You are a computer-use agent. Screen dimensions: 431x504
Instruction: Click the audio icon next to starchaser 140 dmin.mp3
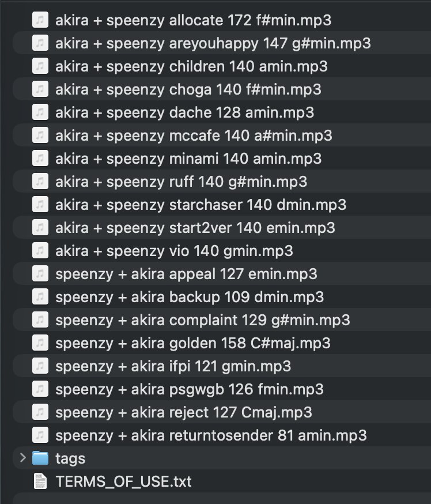(40, 205)
